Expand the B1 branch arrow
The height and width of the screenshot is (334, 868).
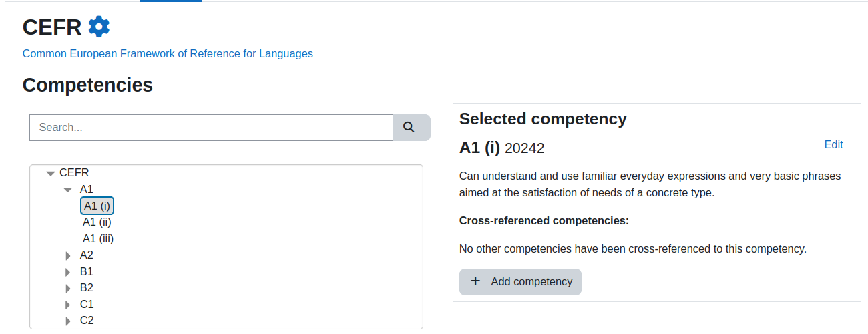(67, 272)
